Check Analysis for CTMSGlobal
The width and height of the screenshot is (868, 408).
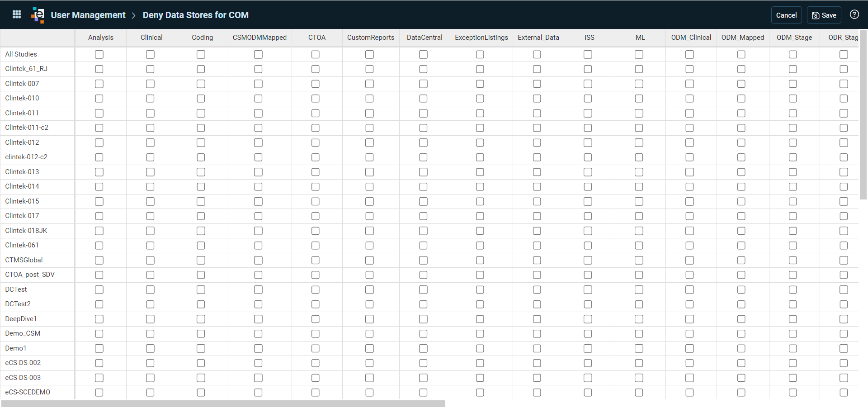click(x=99, y=260)
